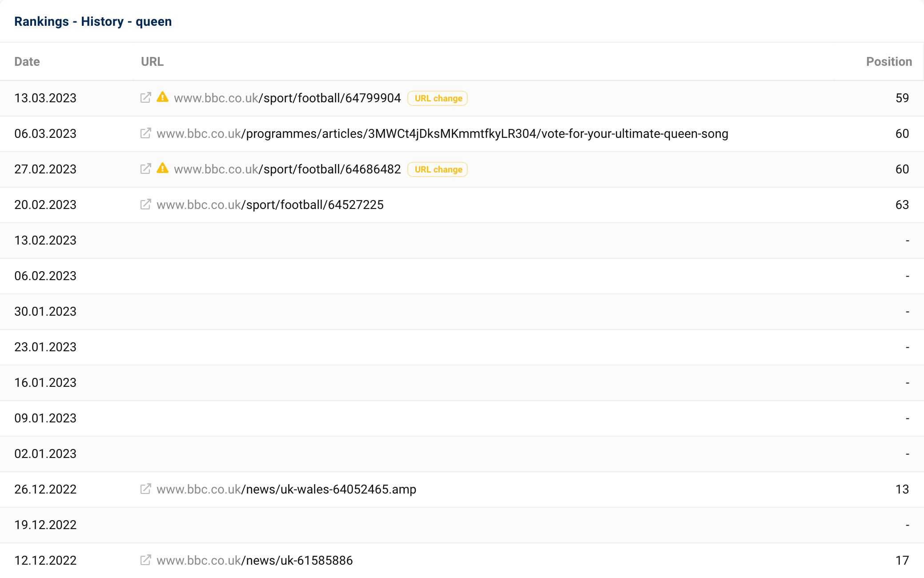Click position value 63
Image resolution: width=924 pixels, height=578 pixels.
click(902, 205)
